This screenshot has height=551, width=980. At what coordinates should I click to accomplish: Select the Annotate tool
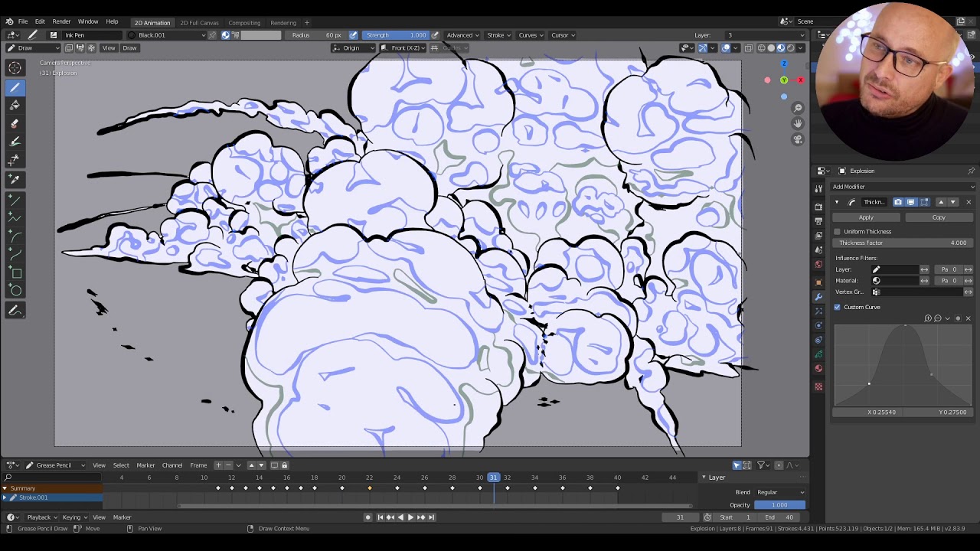(15, 311)
